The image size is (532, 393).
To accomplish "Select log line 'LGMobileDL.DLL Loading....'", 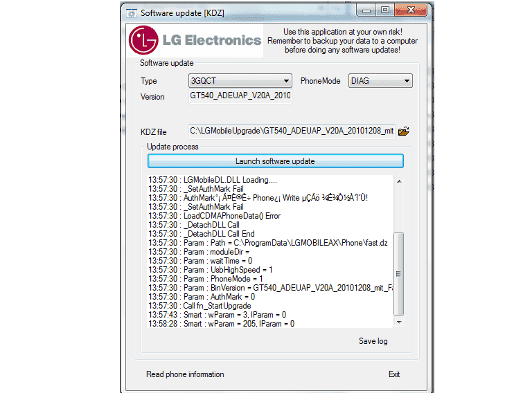I will pyautogui.click(x=213, y=180).
